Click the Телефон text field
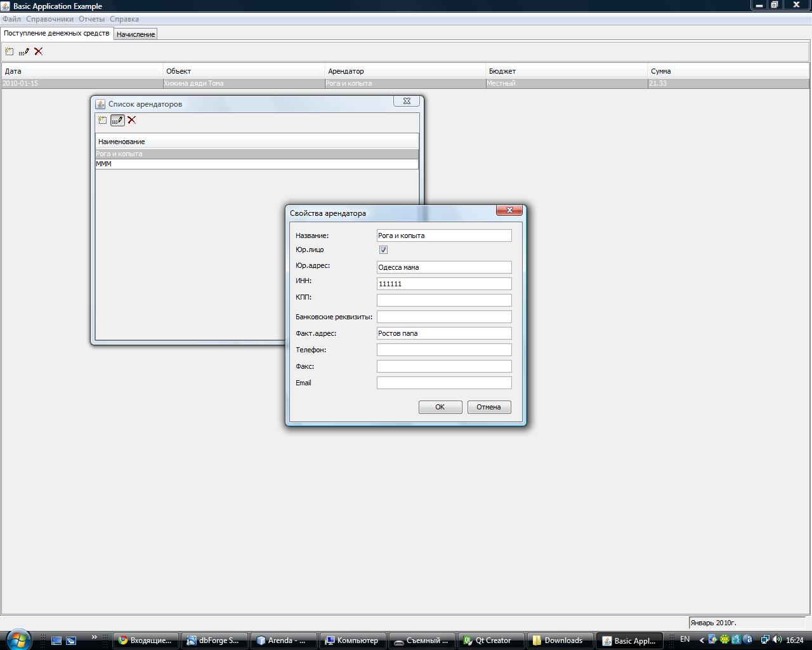Image resolution: width=812 pixels, height=650 pixels. click(443, 350)
